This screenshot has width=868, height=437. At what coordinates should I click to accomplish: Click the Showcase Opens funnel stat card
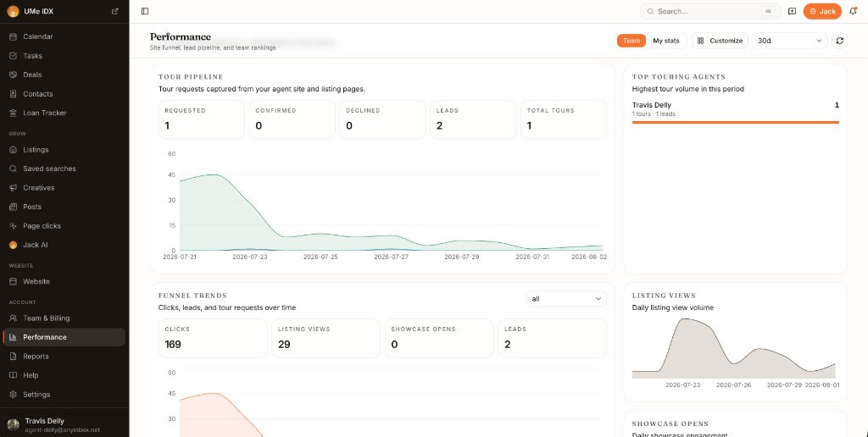pyautogui.click(x=440, y=338)
